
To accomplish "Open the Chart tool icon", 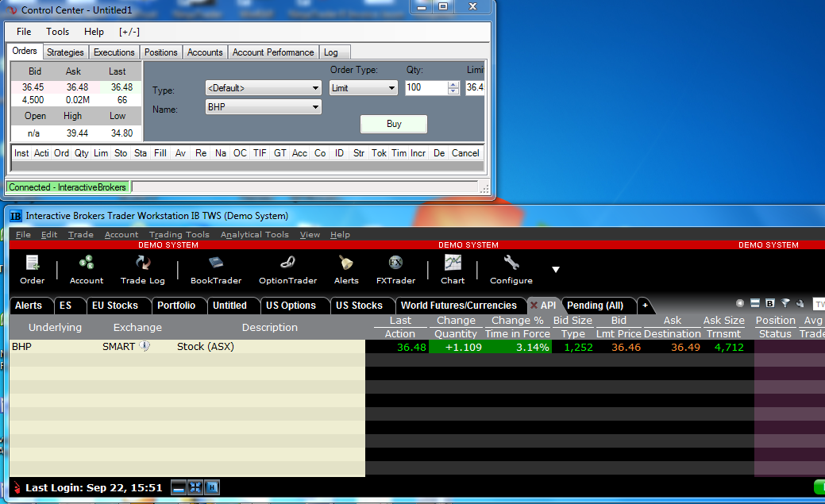I will (x=453, y=268).
